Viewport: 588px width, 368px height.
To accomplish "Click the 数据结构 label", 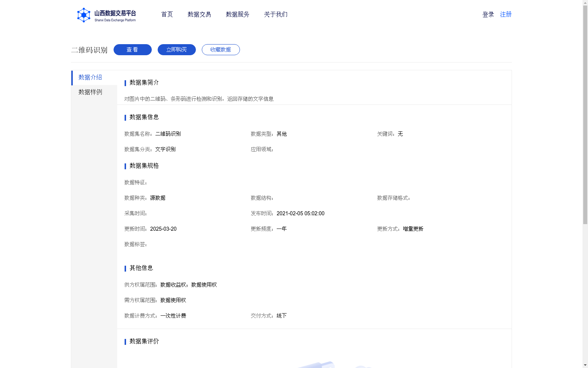I will [262, 198].
